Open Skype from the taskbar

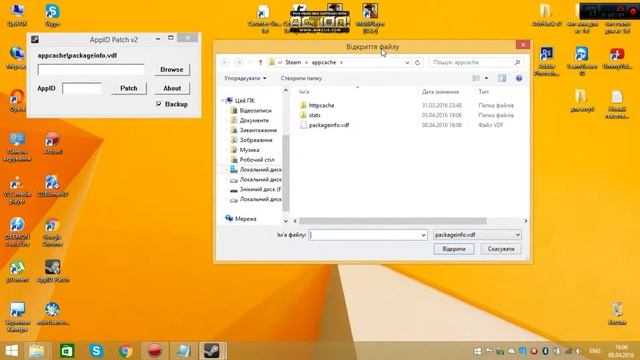click(x=96, y=351)
